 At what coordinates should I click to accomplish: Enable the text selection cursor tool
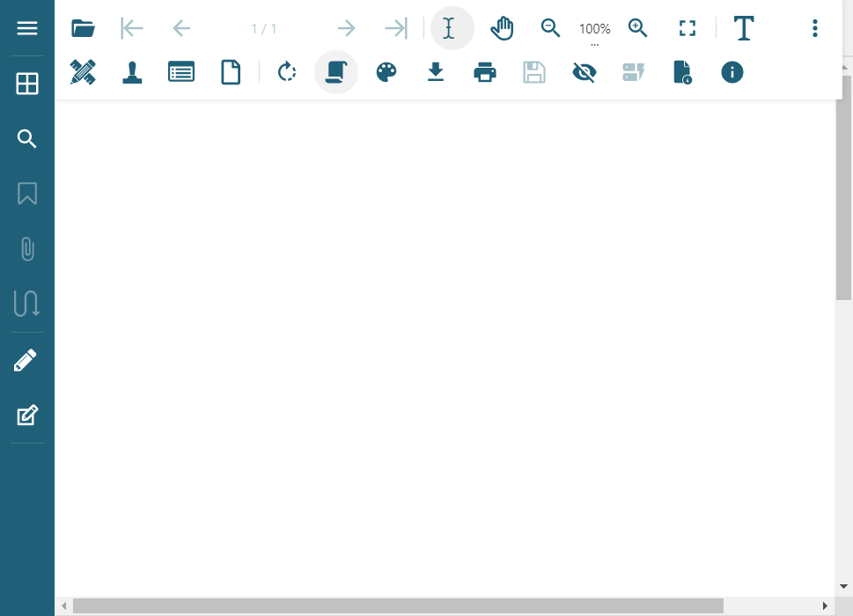(452, 28)
